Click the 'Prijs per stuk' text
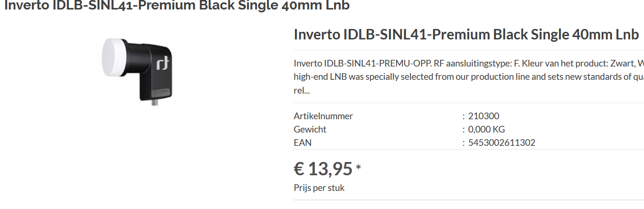 (319, 188)
